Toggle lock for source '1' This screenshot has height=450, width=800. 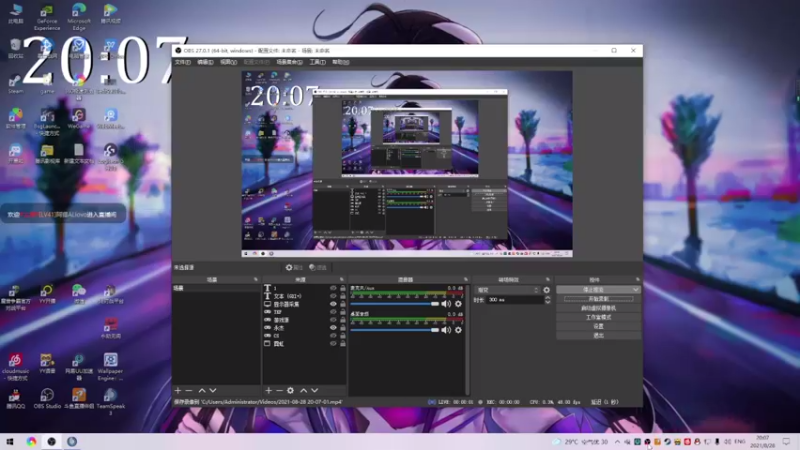click(x=343, y=288)
